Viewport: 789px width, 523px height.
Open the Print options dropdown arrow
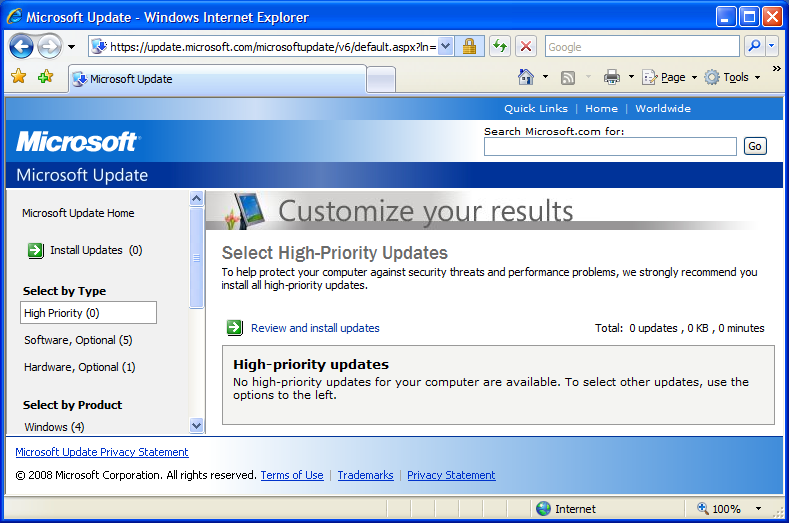(631, 77)
